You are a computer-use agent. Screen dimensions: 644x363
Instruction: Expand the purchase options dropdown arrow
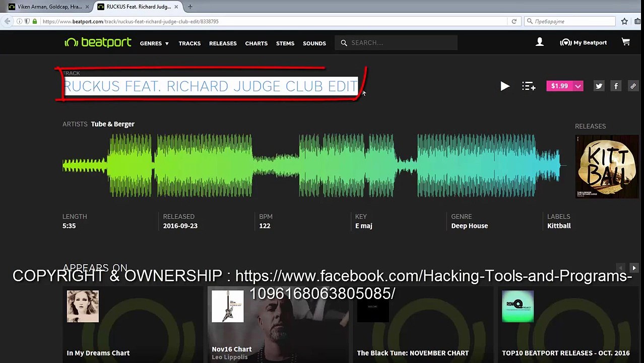pos(578,86)
